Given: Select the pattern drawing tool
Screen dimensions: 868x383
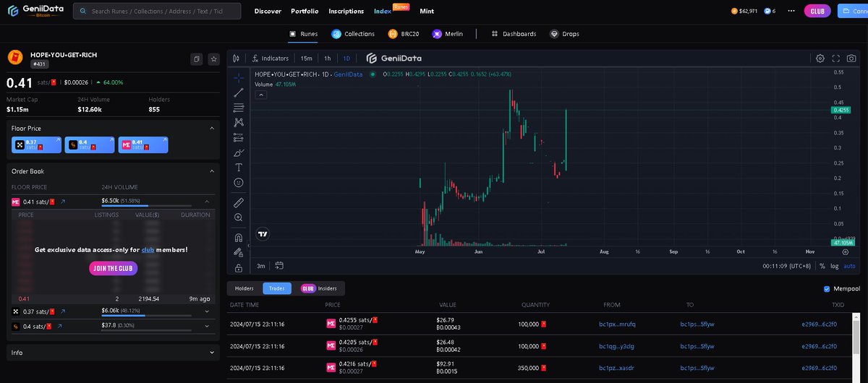Looking at the screenshot, I should coord(239,122).
